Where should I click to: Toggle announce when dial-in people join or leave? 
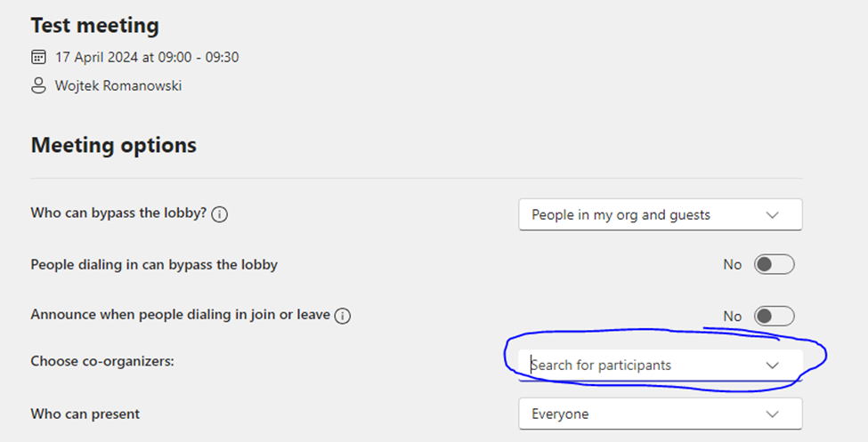coord(774,316)
